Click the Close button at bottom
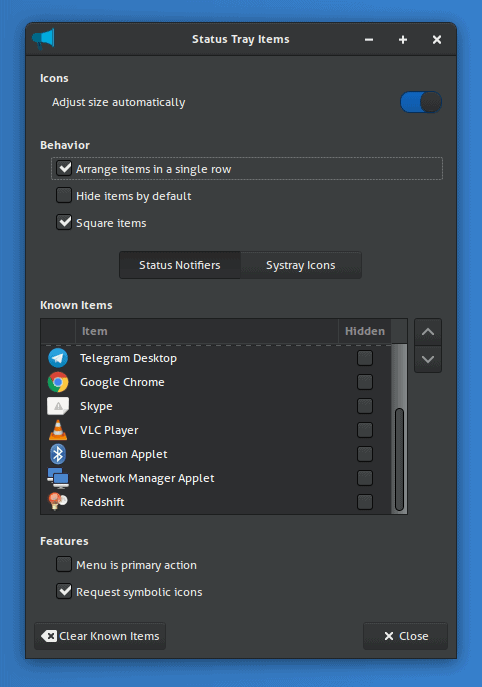The width and height of the screenshot is (482, 687). (x=405, y=636)
